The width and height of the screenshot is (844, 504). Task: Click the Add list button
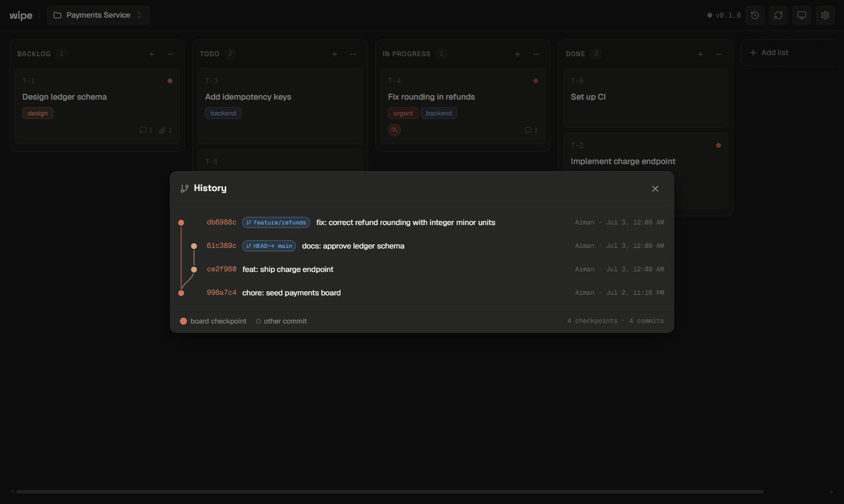(788, 53)
